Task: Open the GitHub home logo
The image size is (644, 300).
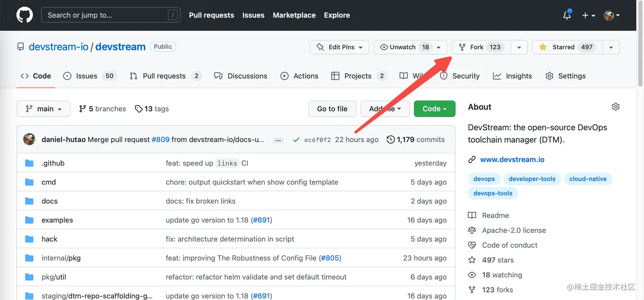Action: click(24, 15)
